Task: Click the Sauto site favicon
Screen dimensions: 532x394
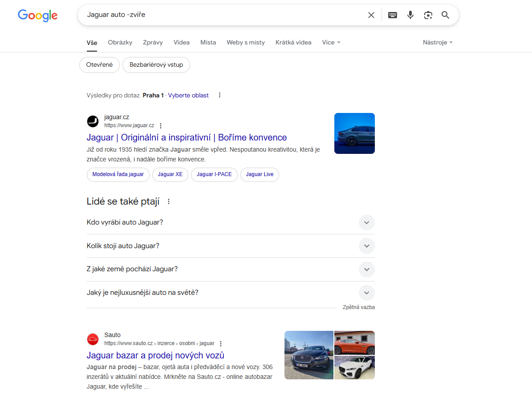Action: coord(93,339)
